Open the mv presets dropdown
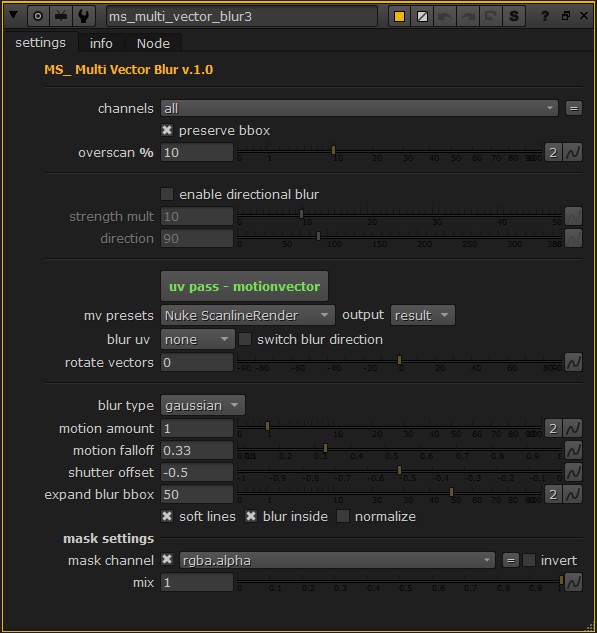Image resolution: width=597 pixels, height=633 pixels. (x=247, y=315)
